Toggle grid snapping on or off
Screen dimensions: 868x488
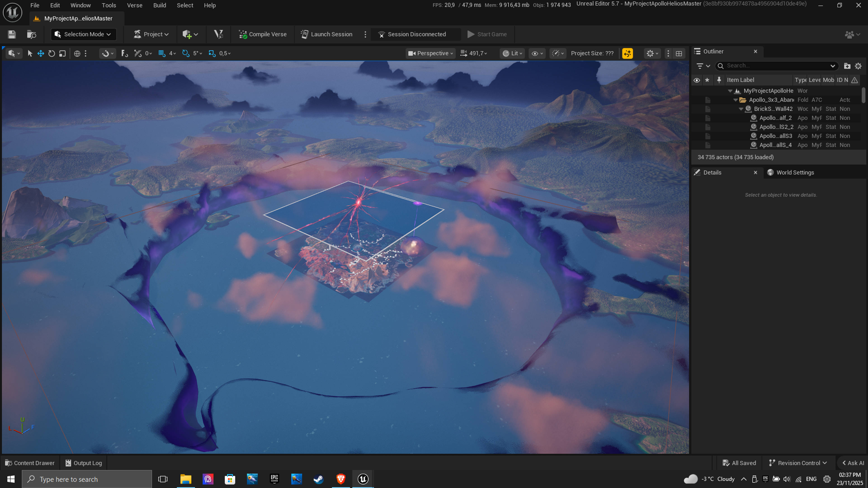tap(162, 53)
